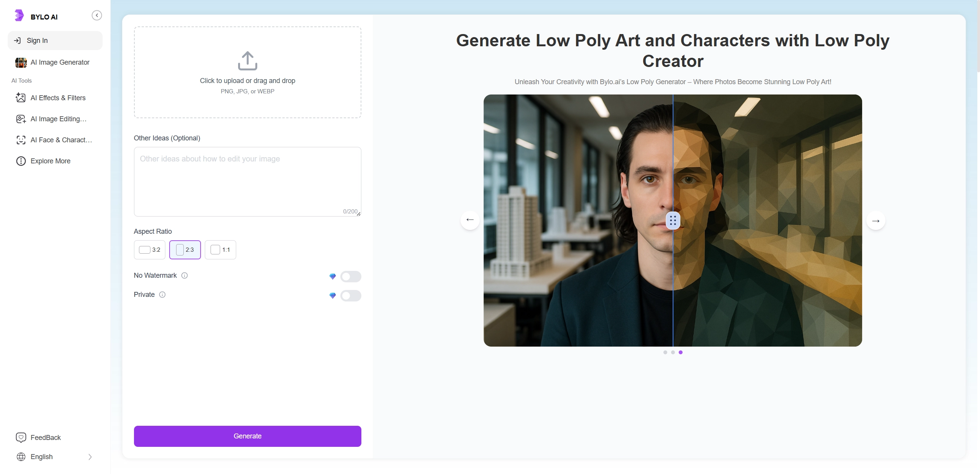This screenshot has height=474, width=980.
Task: Select the 3:2 aspect ratio
Action: coord(150,250)
